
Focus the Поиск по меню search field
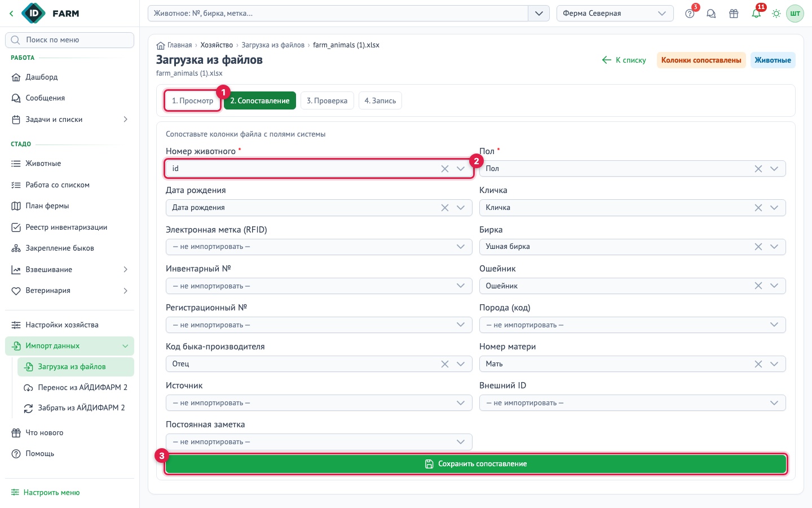[69, 40]
